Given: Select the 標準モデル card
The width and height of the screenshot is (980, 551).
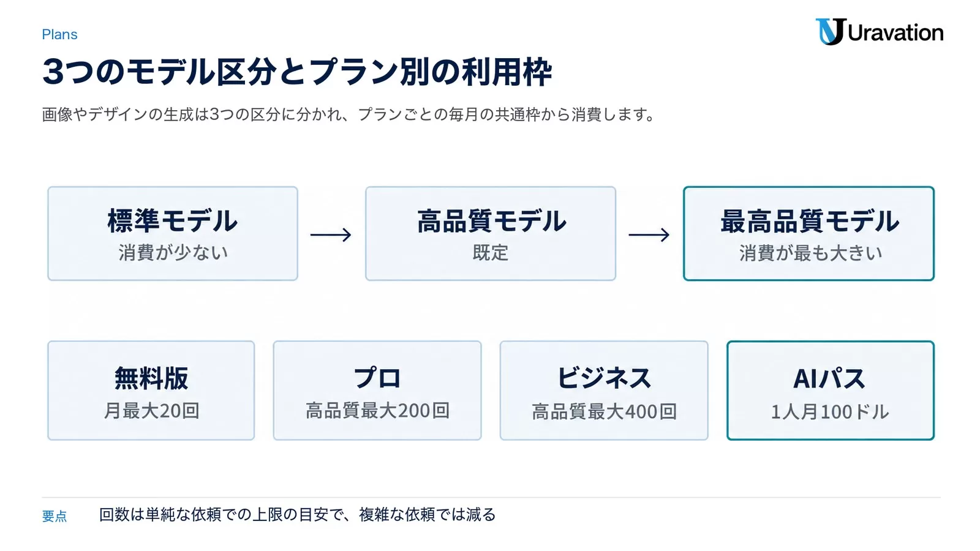Looking at the screenshot, I should click(173, 234).
